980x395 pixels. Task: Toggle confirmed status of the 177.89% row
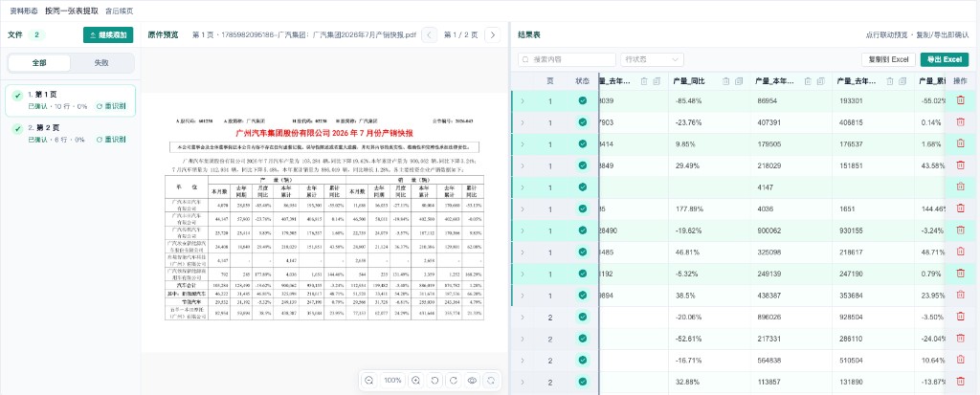coord(583,208)
